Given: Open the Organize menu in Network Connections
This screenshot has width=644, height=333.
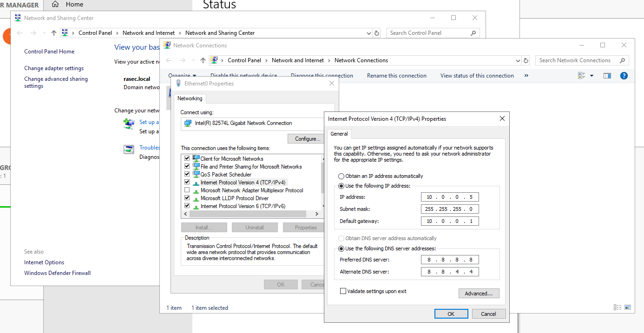Looking at the screenshot, I should pos(182,76).
